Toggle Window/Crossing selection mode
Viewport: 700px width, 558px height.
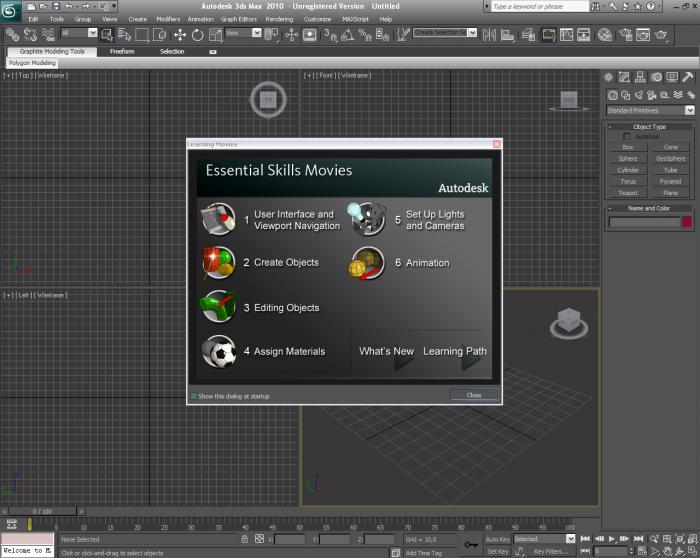coord(160,34)
